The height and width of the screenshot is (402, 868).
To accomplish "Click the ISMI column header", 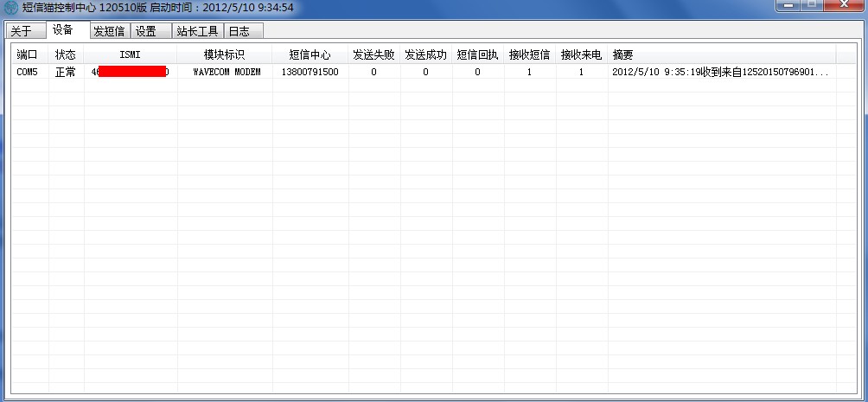I will [131, 54].
